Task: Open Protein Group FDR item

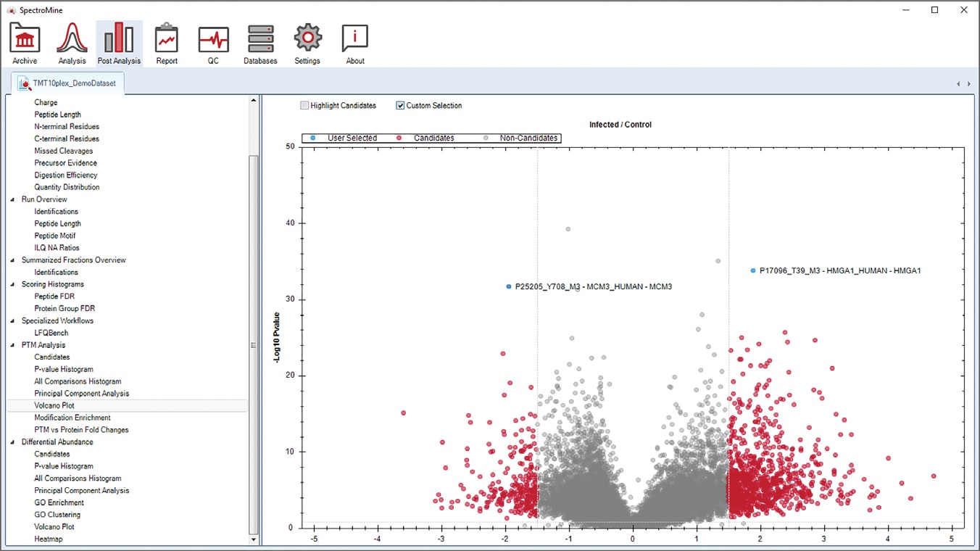Action: click(65, 309)
